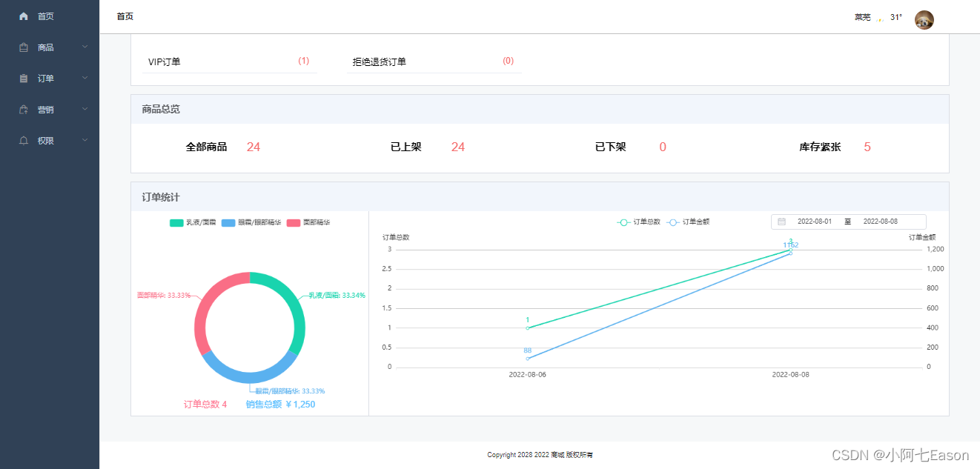Click the 31° temperature reading
Viewport: 980px width, 469px height.
coord(896,17)
